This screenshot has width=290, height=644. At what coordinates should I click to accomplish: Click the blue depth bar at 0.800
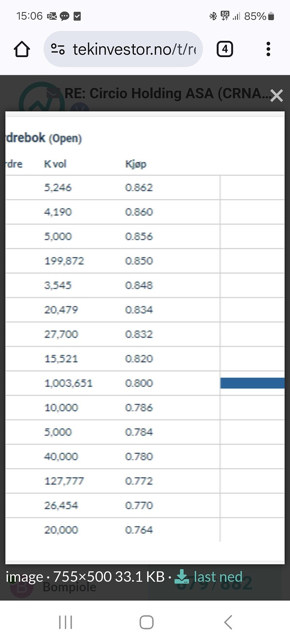point(252,383)
